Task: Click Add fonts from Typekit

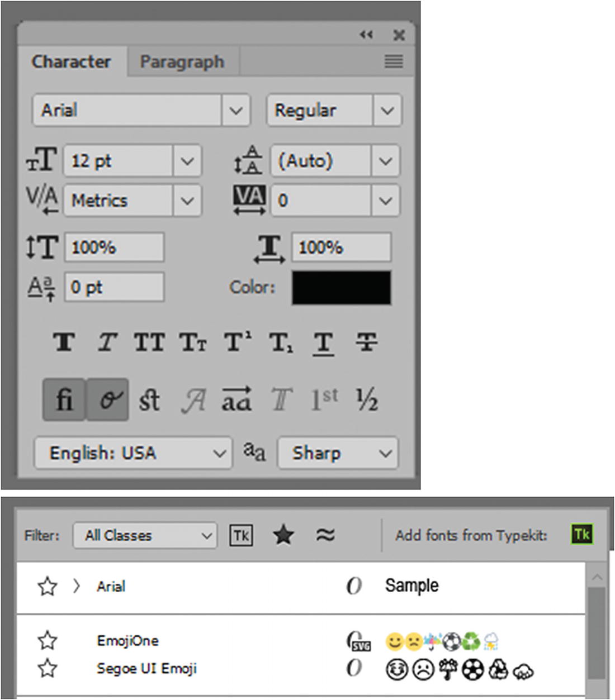Action: click(x=581, y=535)
